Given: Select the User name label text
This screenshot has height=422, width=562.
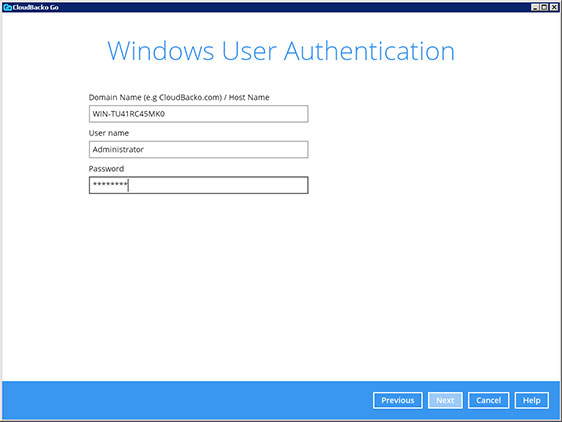Looking at the screenshot, I should pos(109,133).
